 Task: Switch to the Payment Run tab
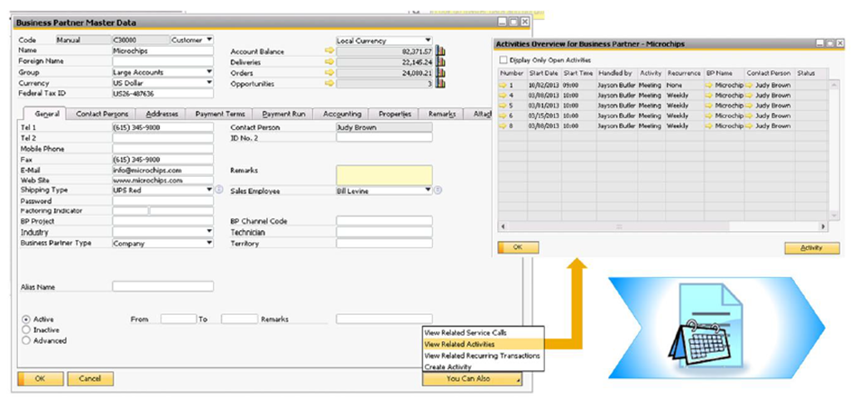point(283,114)
